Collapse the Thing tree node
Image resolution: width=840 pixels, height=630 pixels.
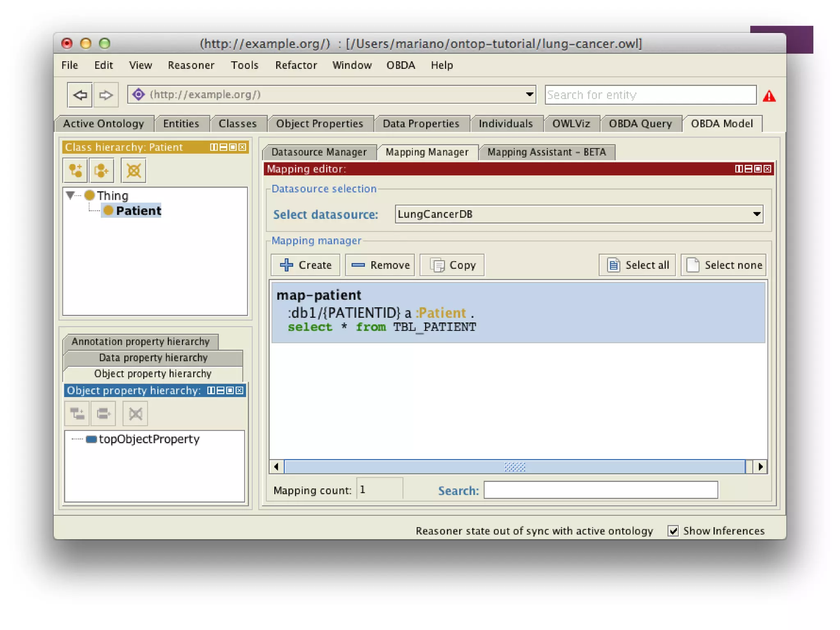coord(71,195)
